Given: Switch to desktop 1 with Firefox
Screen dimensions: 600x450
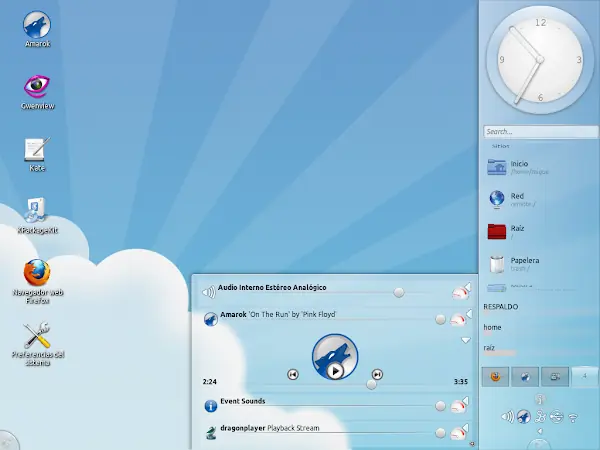Looking at the screenshot, I should (x=495, y=377).
